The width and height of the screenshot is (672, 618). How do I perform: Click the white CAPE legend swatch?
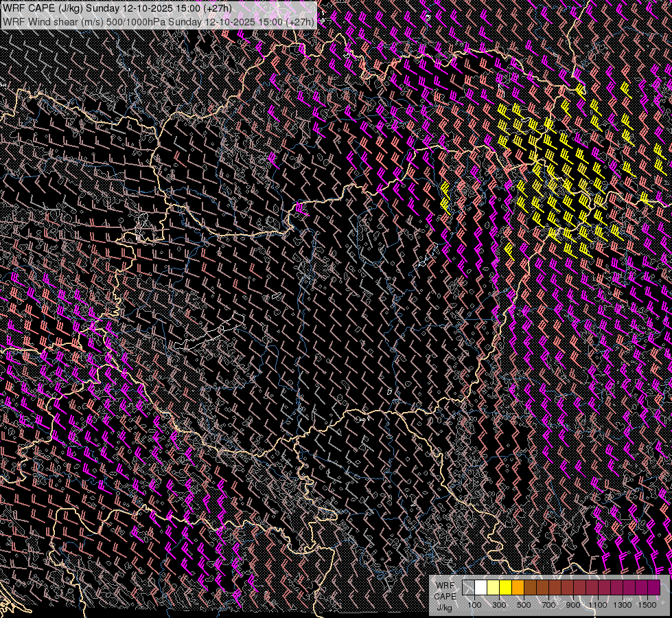tap(480, 588)
